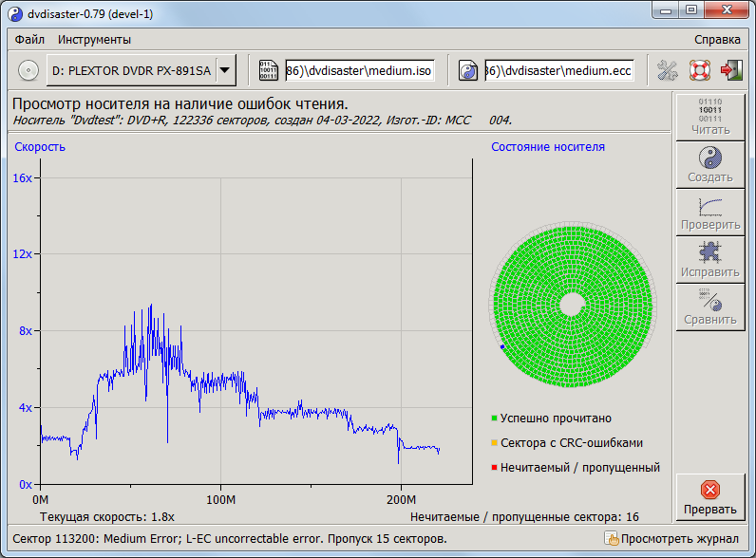Click the Сравнить button
Image resolution: width=756 pixels, height=558 pixels.
[x=710, y=307]
